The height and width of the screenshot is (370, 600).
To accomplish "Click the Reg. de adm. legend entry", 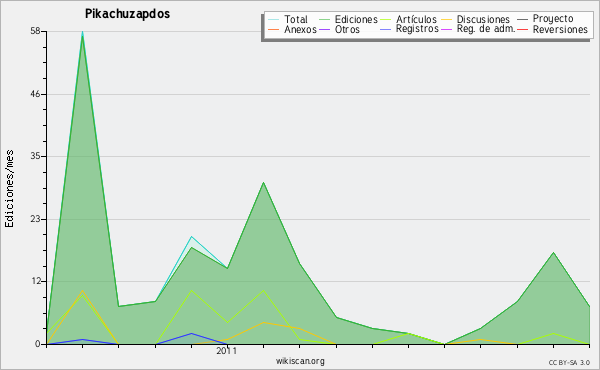I will 486,29.
